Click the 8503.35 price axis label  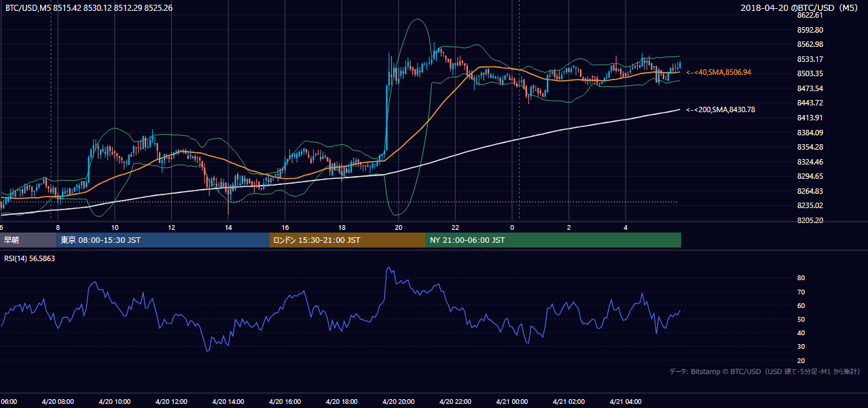click(810, 73)
